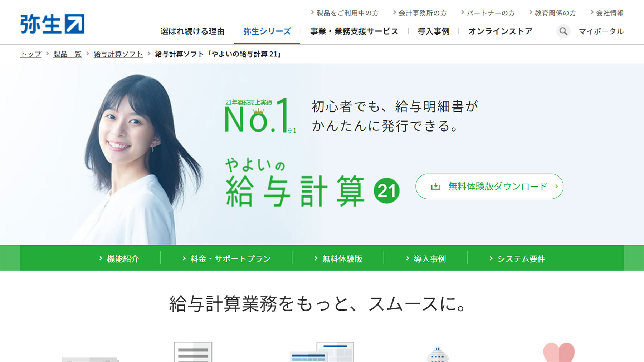Image resolution: width=644 pixels, height=362 pixels.
Task: Go to オンラインストア
Action: click(x=500, y=31)
